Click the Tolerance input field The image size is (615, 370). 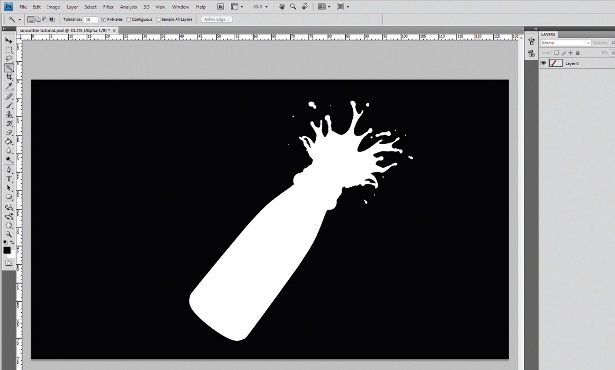[x=91, y=19]
